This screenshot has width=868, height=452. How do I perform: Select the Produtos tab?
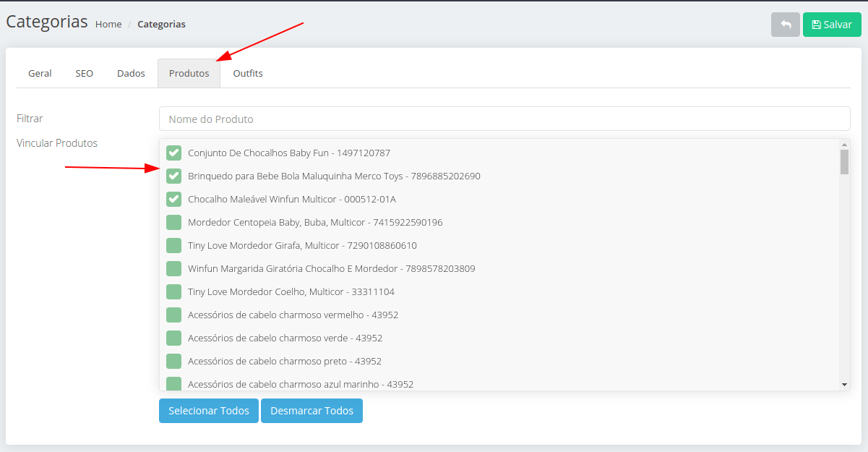[x=189, y=73]
